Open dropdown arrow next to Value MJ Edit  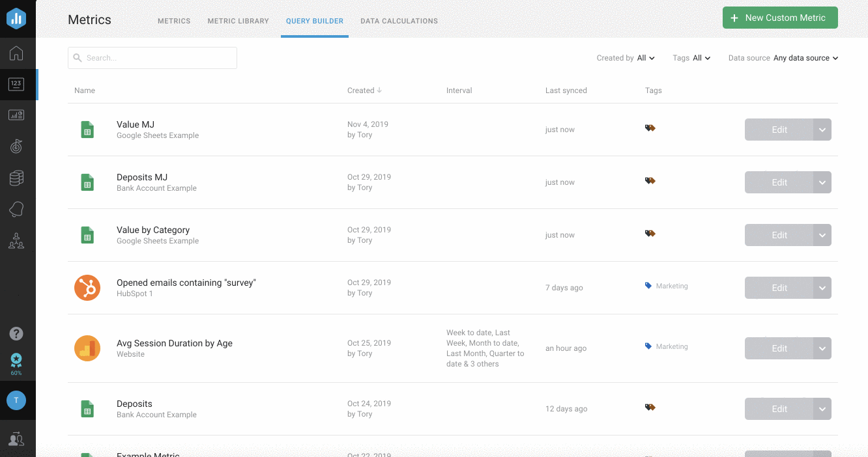click(x=822, y=130)
